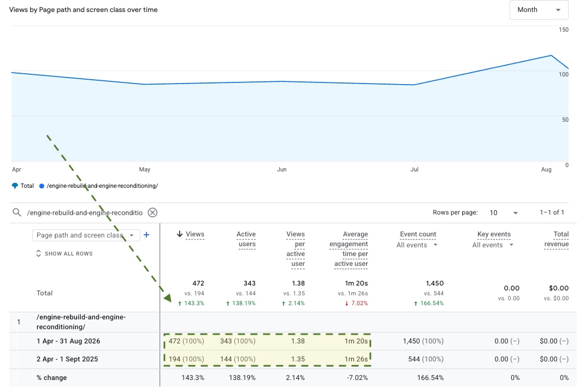Click the total Event count value 1,450

[x=435, y=283]
